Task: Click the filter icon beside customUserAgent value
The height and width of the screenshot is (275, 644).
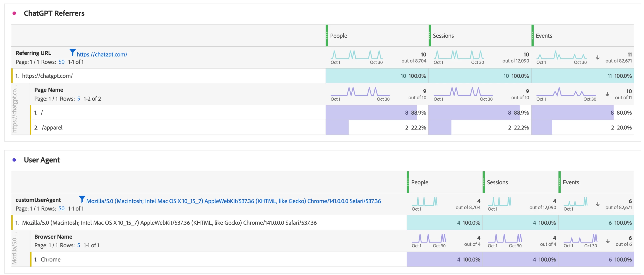Action: (x=82, y=199)
